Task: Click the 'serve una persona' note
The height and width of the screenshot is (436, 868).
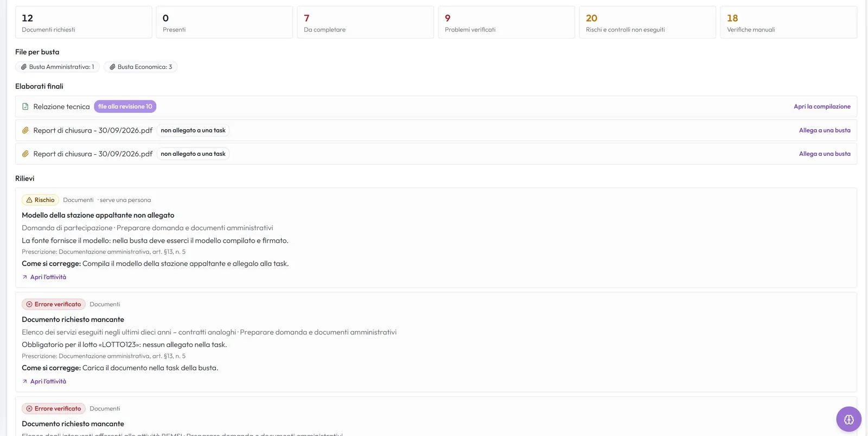Action: click(x=125, y=200)
